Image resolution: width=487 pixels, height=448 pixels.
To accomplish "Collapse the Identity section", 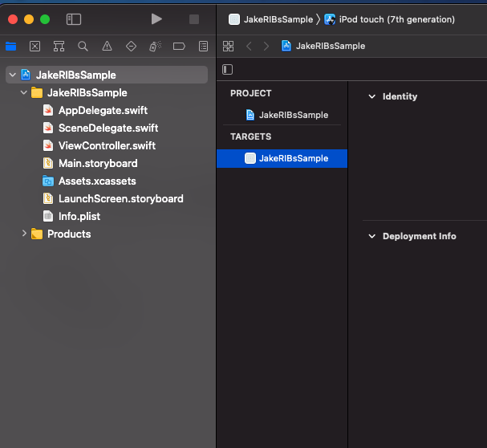I will tap(371, 96).
